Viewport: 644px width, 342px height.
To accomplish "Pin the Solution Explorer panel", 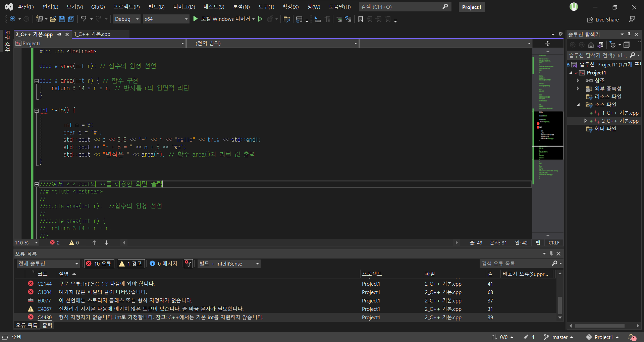I will tap(629, 34).
